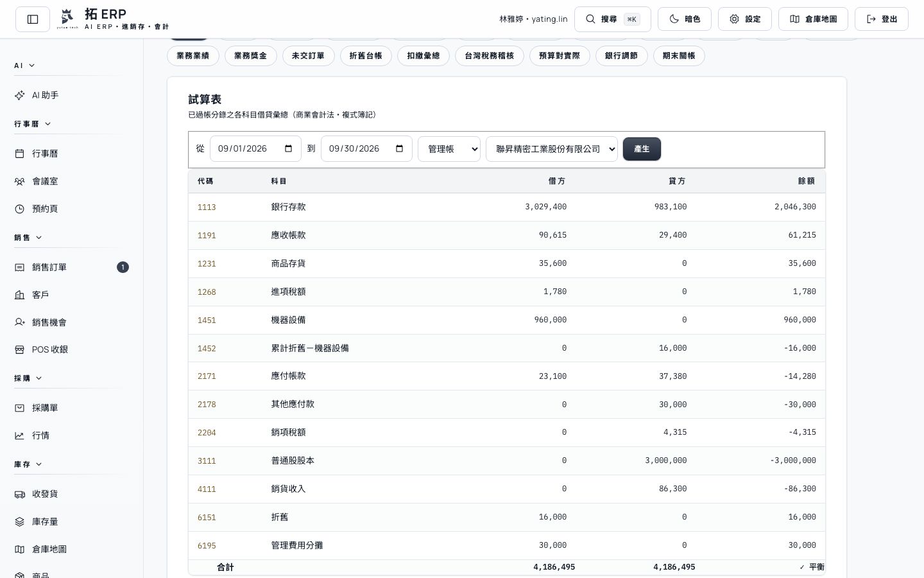
Task: Click the end date field 09/30/2026
Action: tap(366, 149)
